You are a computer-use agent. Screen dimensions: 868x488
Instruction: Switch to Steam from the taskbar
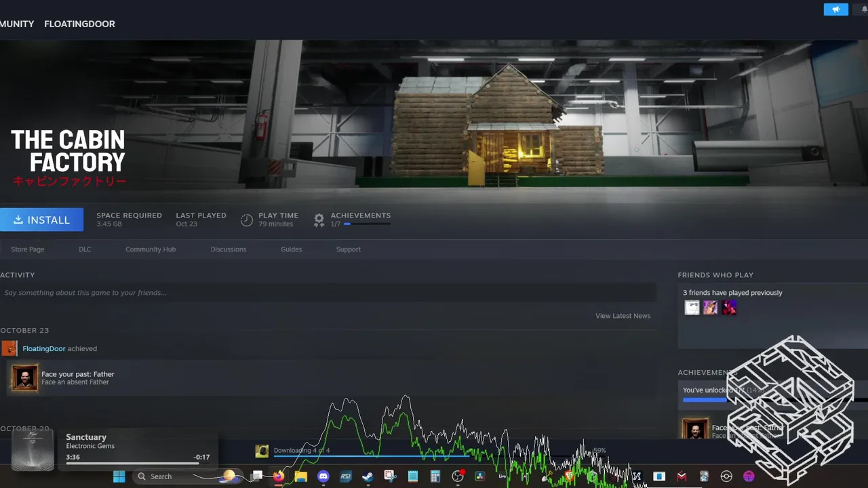coord(368,476)
